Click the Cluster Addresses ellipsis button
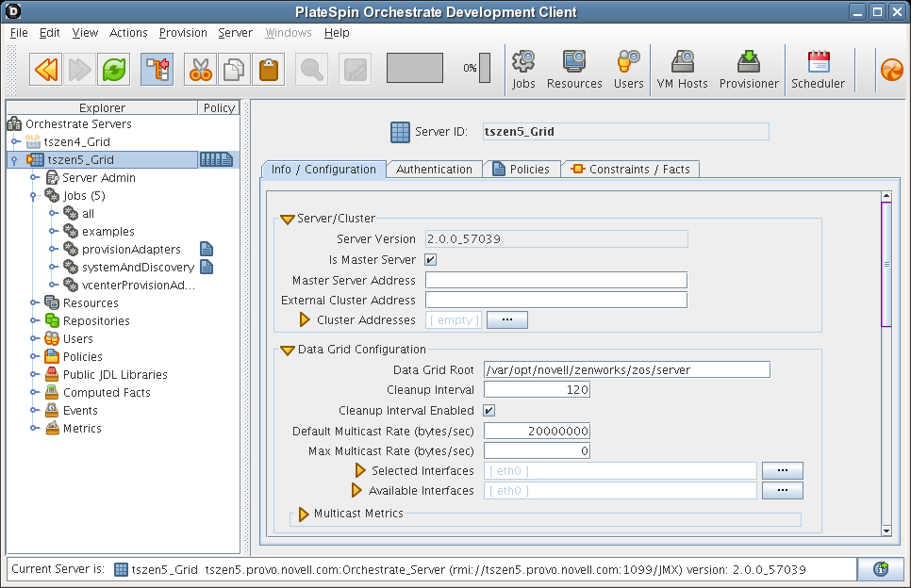 click(506, 320)
